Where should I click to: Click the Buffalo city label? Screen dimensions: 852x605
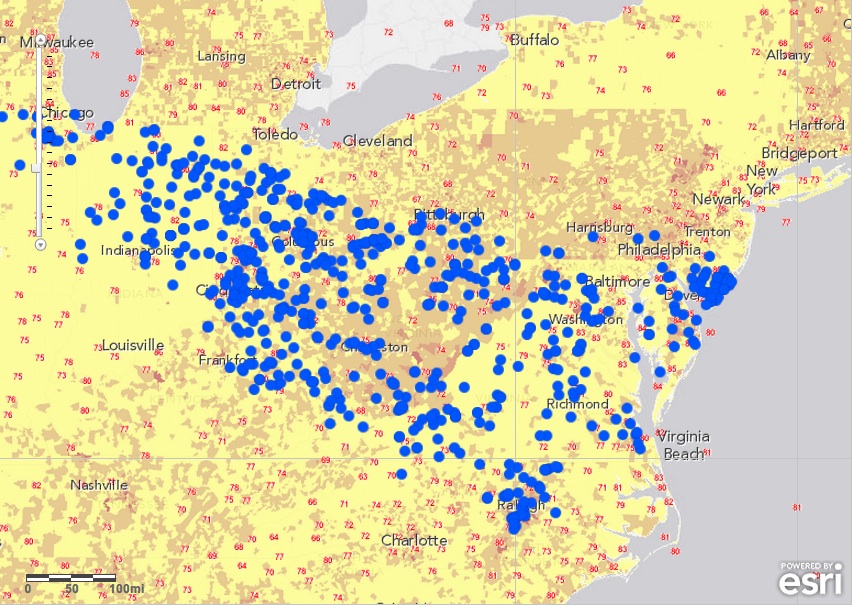(x=534, y=40)
